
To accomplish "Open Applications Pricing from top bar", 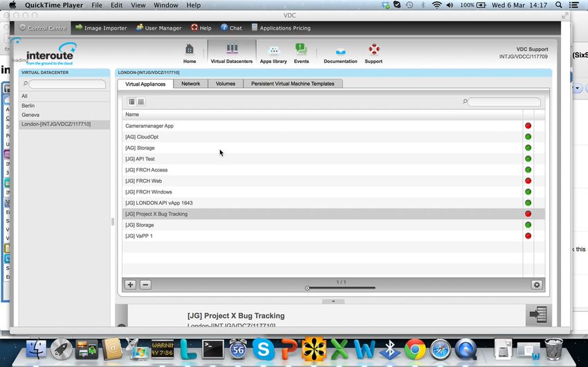I will tap(281, 28).
